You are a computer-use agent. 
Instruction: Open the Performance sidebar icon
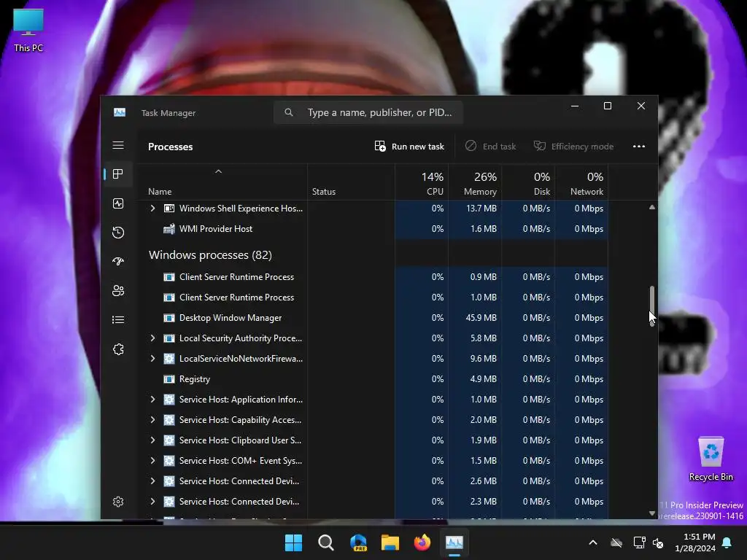point(118,203)
